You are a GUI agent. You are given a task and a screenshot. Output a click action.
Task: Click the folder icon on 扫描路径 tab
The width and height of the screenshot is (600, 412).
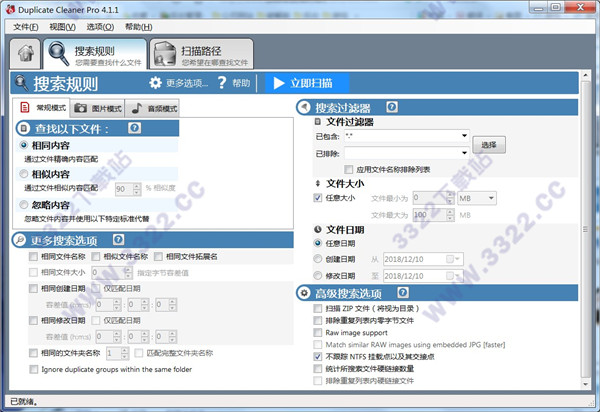click(x=165, y=54)
